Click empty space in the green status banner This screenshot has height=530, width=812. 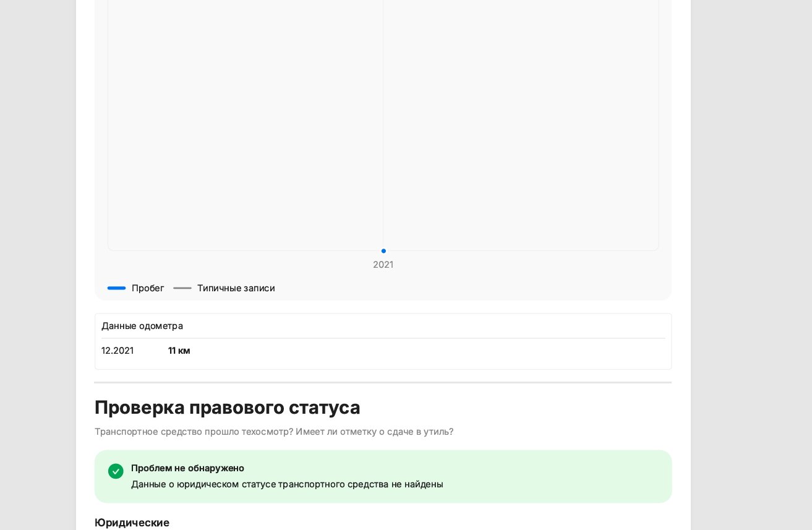557,476
